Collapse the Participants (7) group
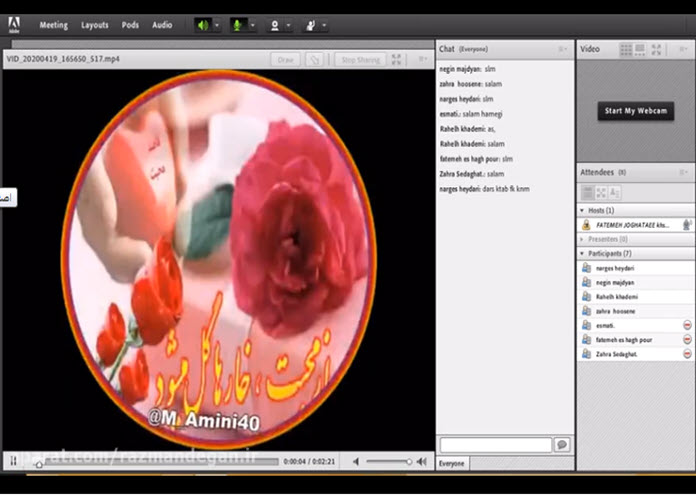This screenshot has width=696, height=498. coord(582,253)
